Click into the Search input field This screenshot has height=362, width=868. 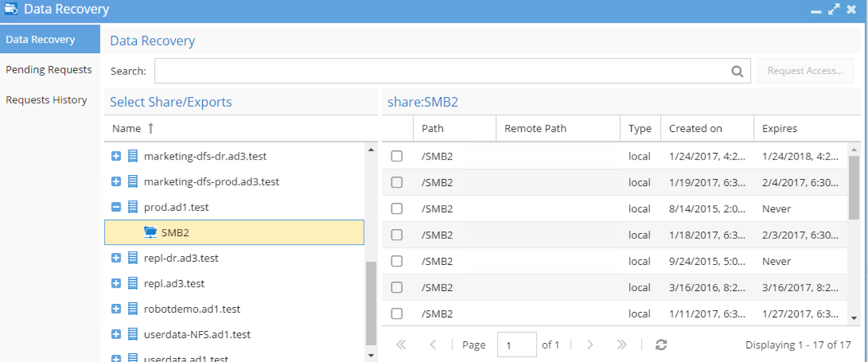tap(441, 71)
